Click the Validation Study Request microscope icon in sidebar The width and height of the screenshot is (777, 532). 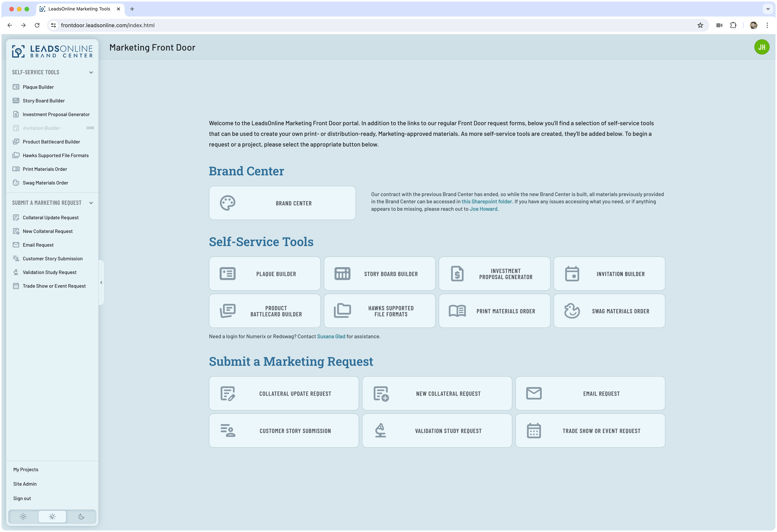(16, 272)
